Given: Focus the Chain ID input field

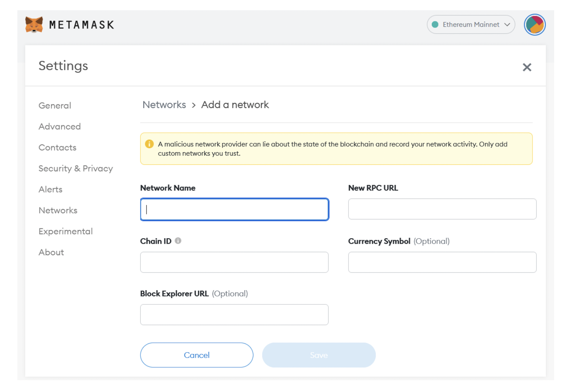Looking at the screenshot, I should pyautogui.click(x=234, y=262).
